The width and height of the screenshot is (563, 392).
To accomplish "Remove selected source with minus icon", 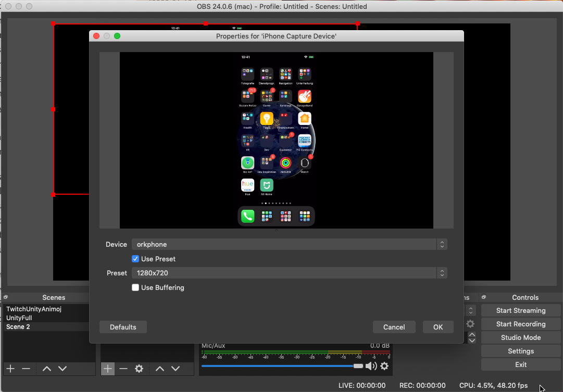I will click(x=123, y=369).
